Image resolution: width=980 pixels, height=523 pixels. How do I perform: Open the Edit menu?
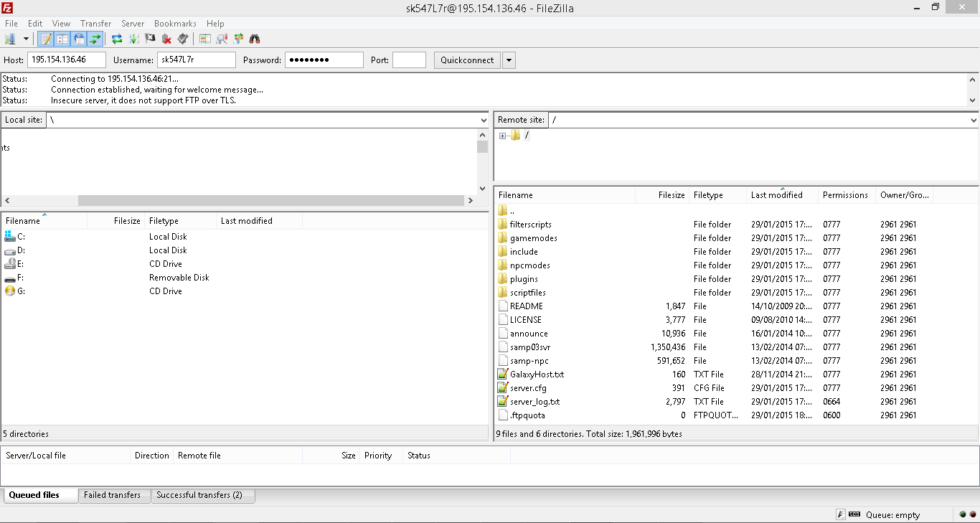coord(35,24)
